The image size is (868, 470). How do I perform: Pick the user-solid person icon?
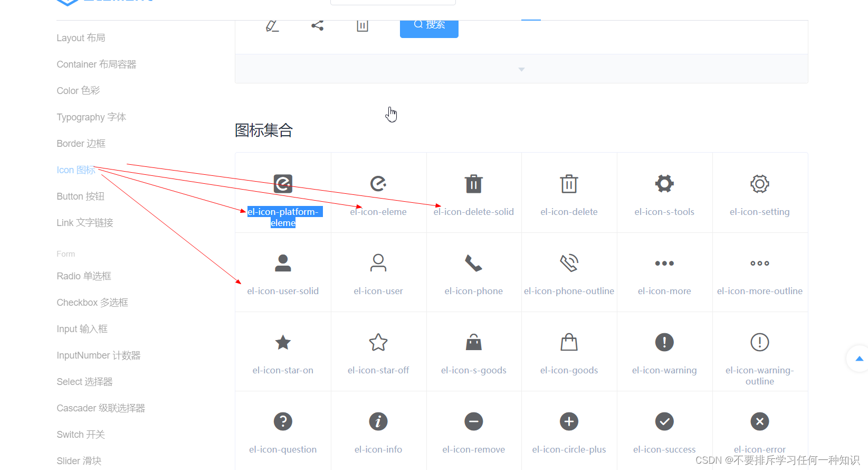pos(283,263)
